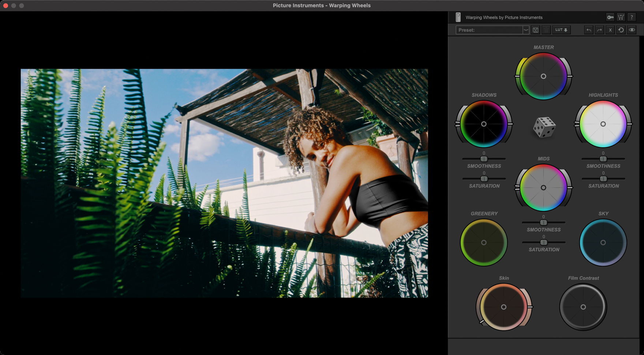The width and height of the screenshot is (644, 355).
Task: Save the current preset with the floppy disk icon
Action: (x=536, y=30)
